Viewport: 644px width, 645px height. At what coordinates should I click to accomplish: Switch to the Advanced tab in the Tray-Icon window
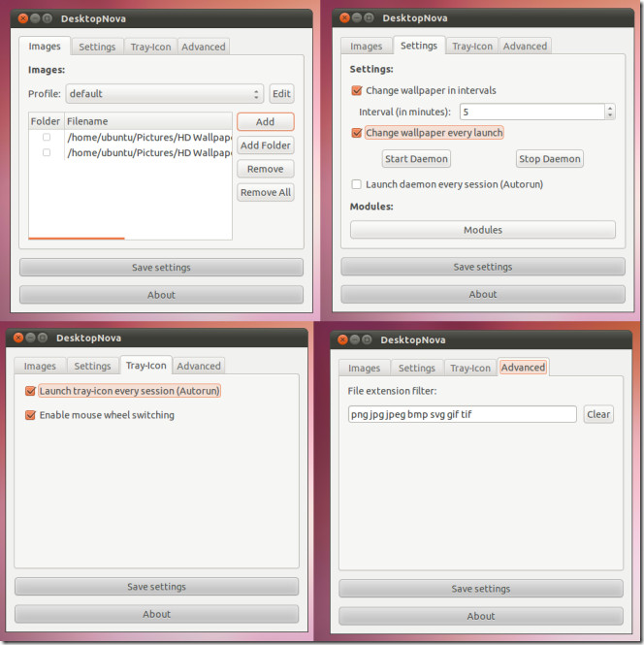(199, 366)
